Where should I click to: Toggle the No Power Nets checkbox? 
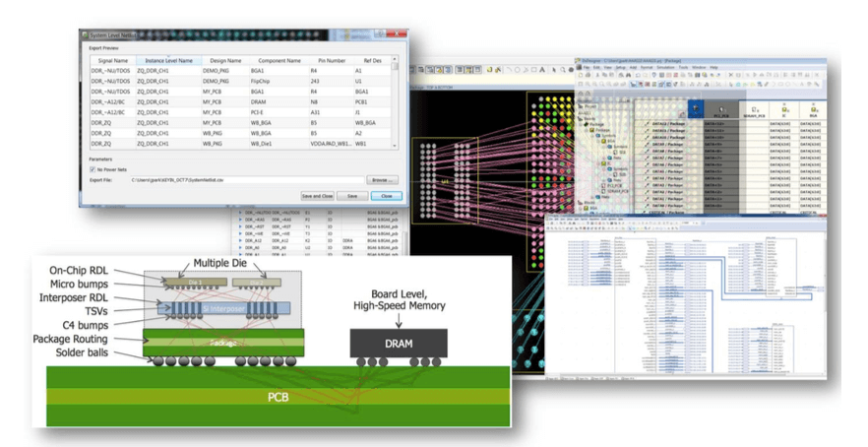tap(93, 168)
